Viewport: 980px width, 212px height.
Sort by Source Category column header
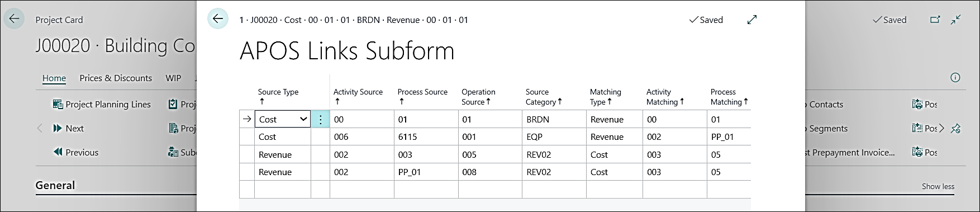pyautogui.click(x=544, y=96)
